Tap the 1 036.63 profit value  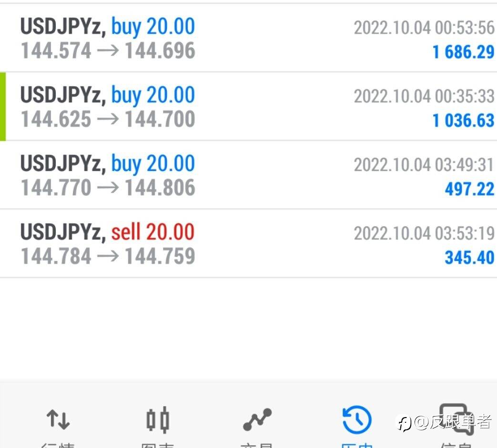463,120
